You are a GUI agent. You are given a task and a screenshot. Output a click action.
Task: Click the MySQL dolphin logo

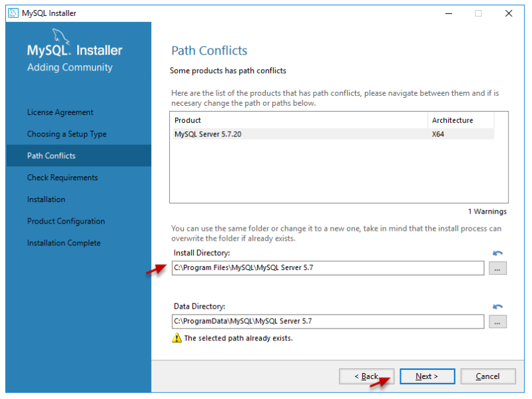61,37
